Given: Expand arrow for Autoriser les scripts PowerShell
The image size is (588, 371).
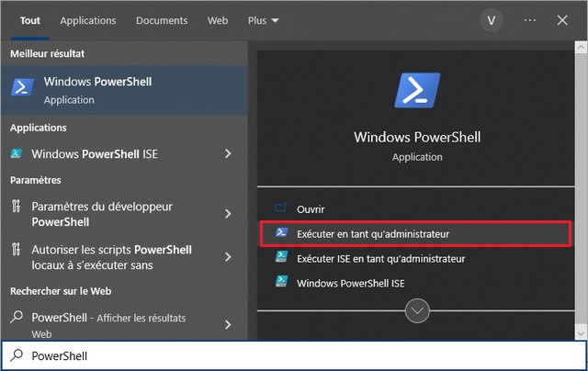Looking at the screenshot, I should pos(228,257).
